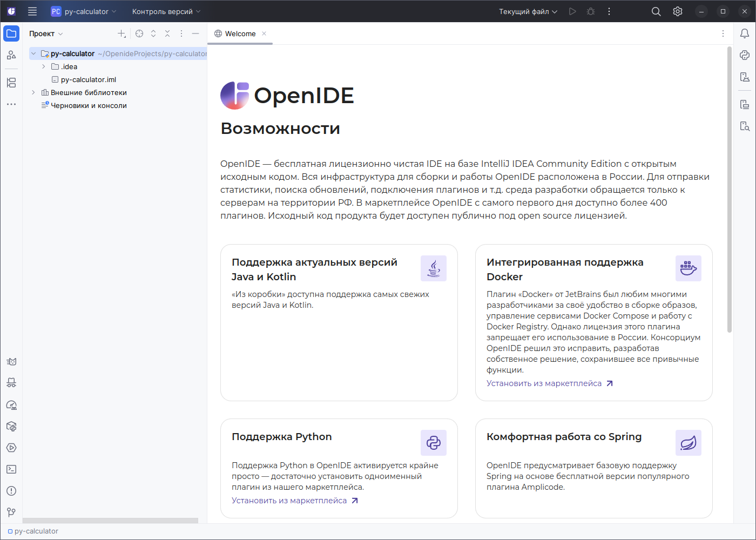
Task: Open the Project tool window icon
Action: tap(11, 33)
